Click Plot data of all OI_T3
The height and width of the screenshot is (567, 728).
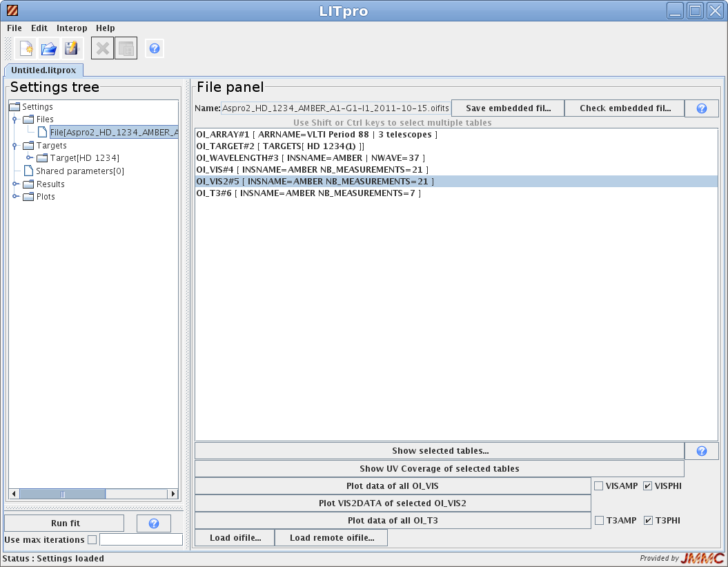[x=393, y=520]
